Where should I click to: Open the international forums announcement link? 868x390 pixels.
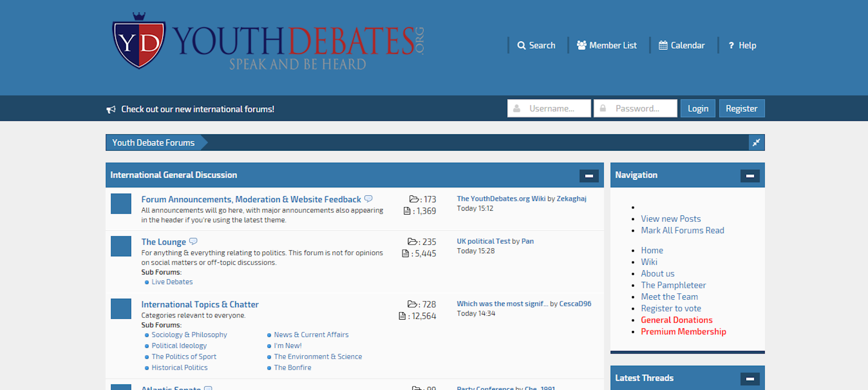[197, 109]
